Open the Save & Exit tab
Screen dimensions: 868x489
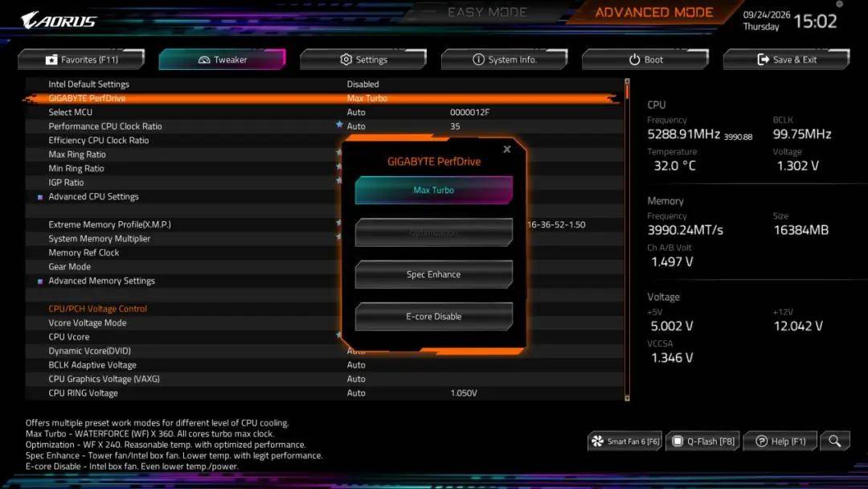coord(786,60)
